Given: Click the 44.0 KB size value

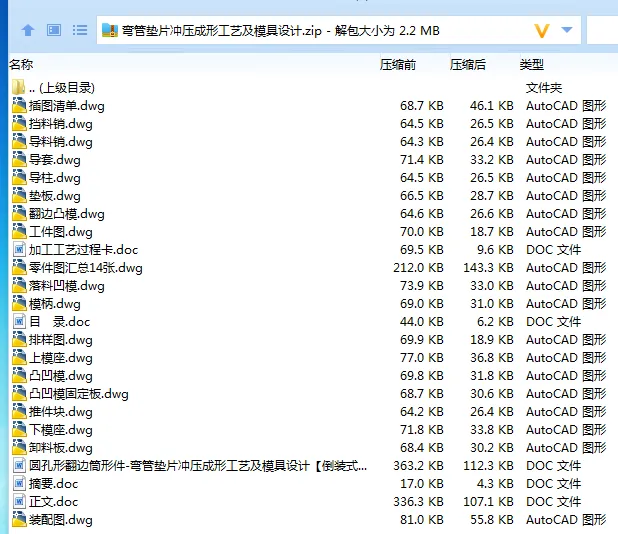Looking at the screenshot, I should 422,322.
